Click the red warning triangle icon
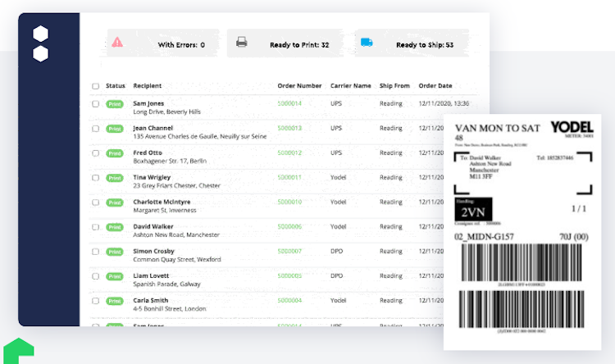 pos(117,43)
